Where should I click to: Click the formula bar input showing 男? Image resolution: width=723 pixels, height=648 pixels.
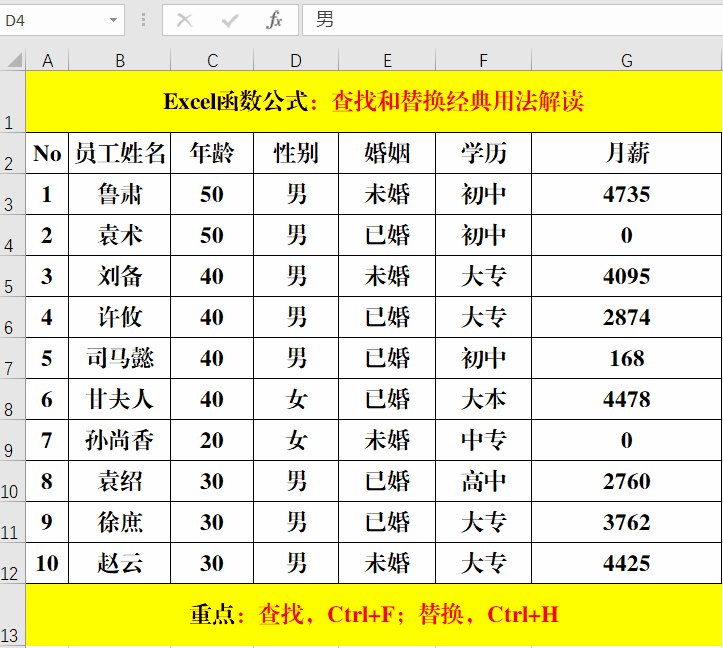coord(512,20)
